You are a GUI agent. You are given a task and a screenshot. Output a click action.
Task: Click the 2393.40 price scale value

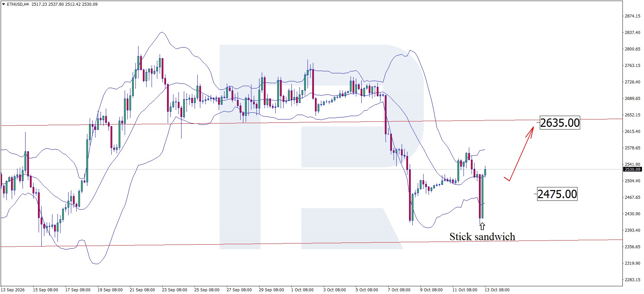pos(632,230)
